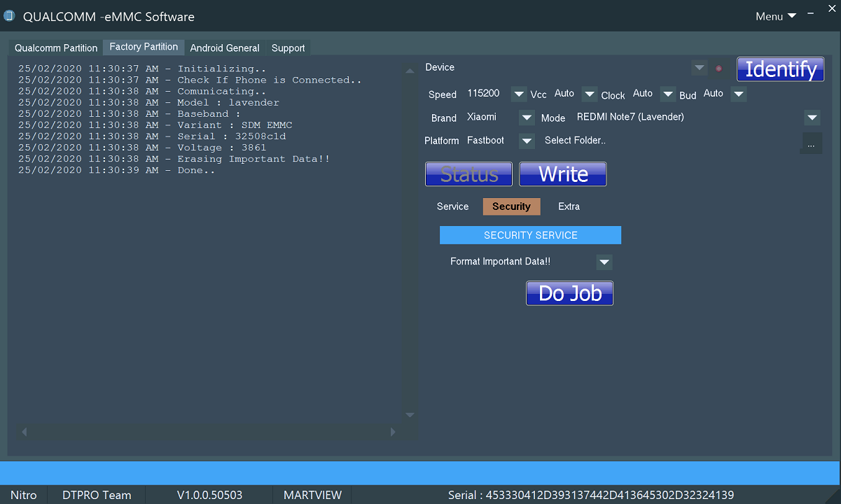This screenshot has height=504, width=841.
Task: Select the Factory Partition tab
Action: tap(144, 47)
